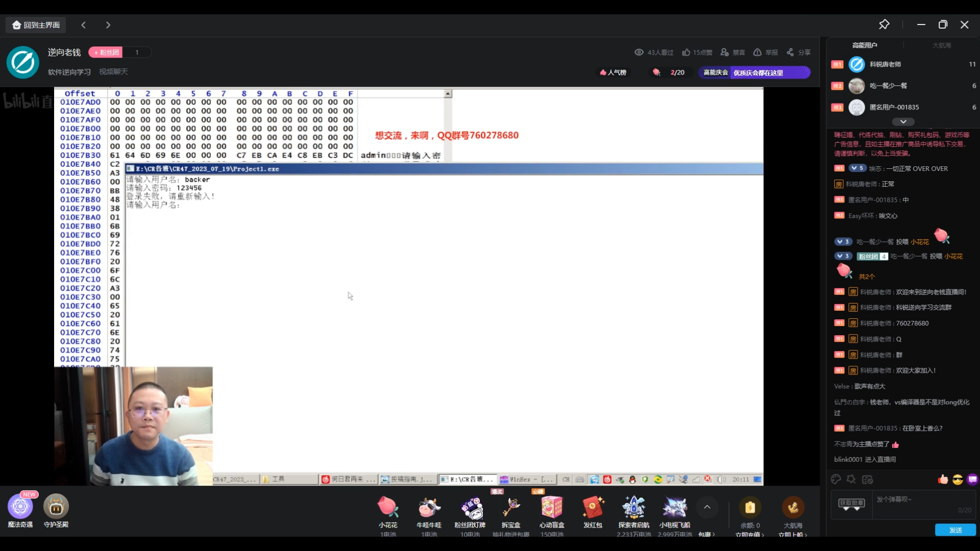The width and height of the screenshot is (980, 551).
Task: Return to main interface via 回到主界面
Action: pyautogui.click(x=36, y=25)
